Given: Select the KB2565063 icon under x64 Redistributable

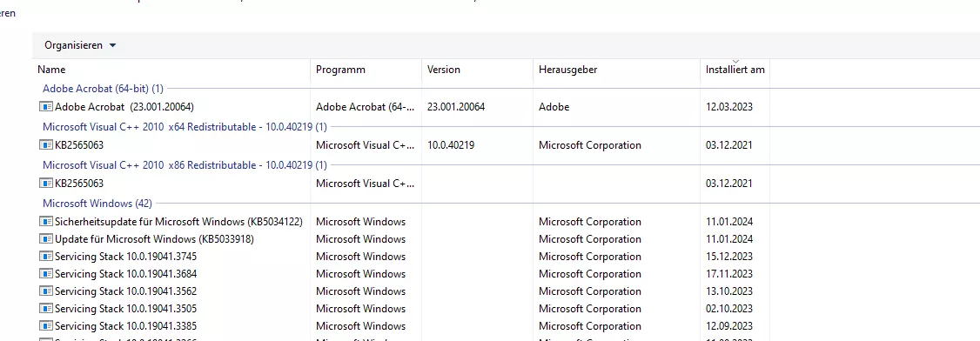Looking at the screenshot, I should (45, 145).
